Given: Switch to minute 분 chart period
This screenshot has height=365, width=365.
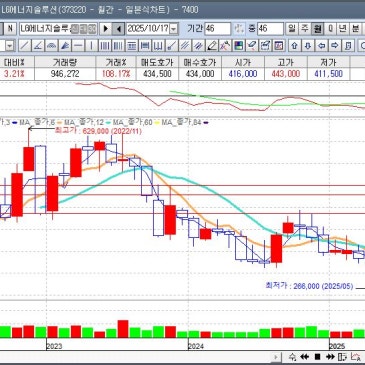Looking at the screenshot, I should coord(356,29).
